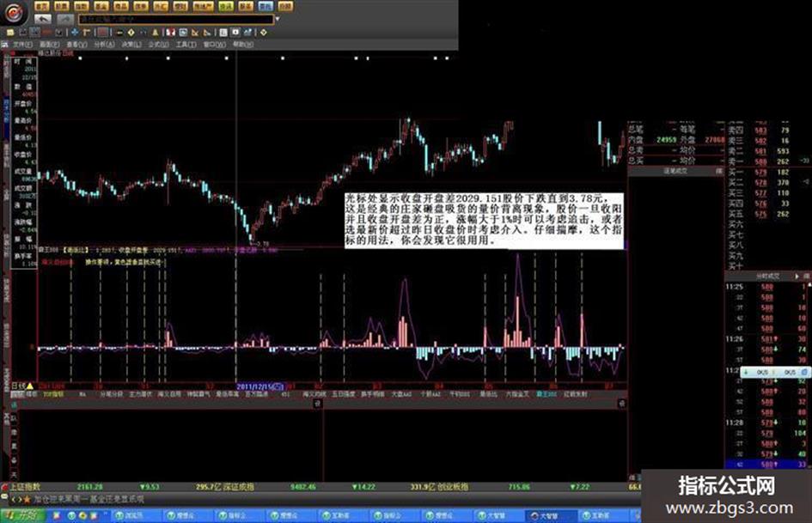Open the 外汇 forex button
Image resolution: width=812 pixels, height=523 pixels.
[161, 6]
